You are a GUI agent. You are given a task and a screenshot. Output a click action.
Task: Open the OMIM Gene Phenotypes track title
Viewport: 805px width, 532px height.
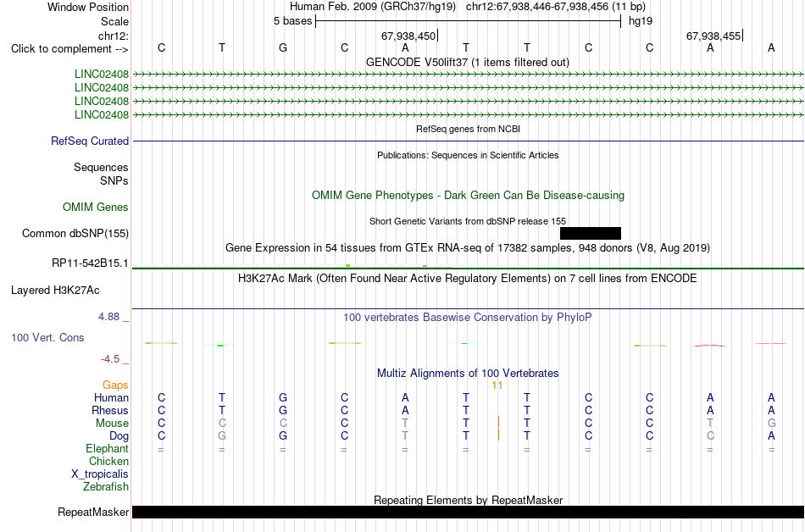click(469, 196)
